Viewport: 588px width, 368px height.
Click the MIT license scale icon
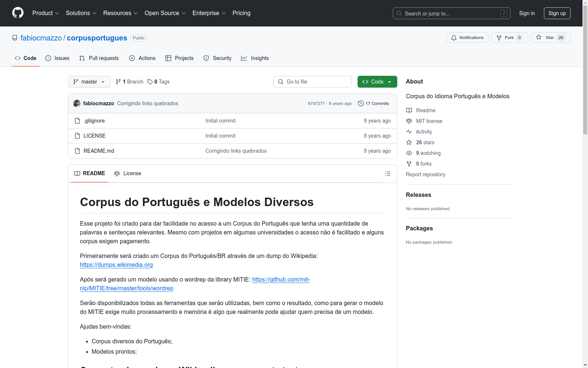[x=409, y=121]
